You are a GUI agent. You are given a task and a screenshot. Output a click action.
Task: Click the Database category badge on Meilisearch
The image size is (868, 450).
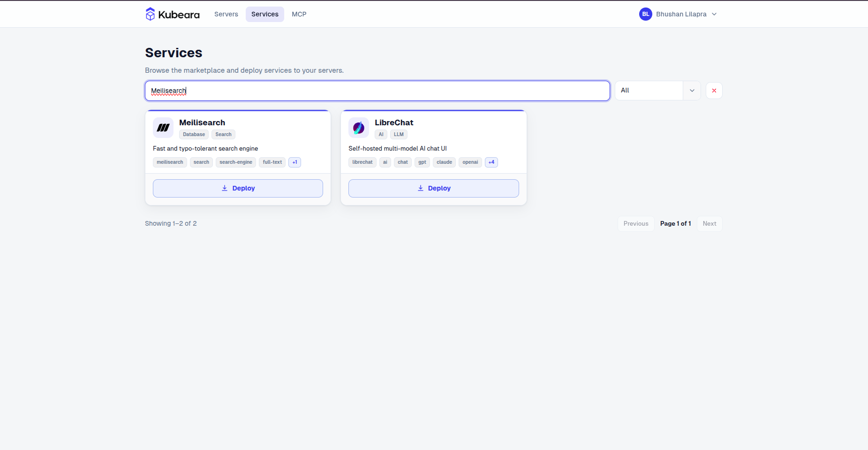coord(194,134)
